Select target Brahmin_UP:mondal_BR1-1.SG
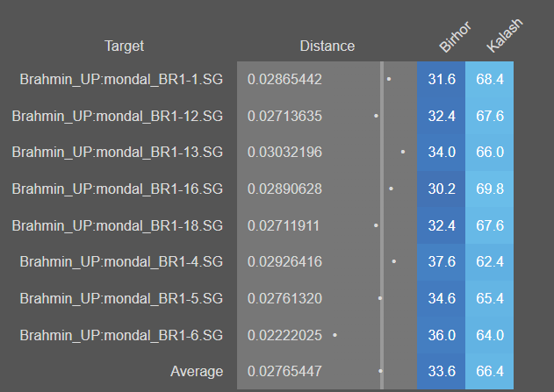The height and width of the screenshot is (392, 554). point(121,80)
